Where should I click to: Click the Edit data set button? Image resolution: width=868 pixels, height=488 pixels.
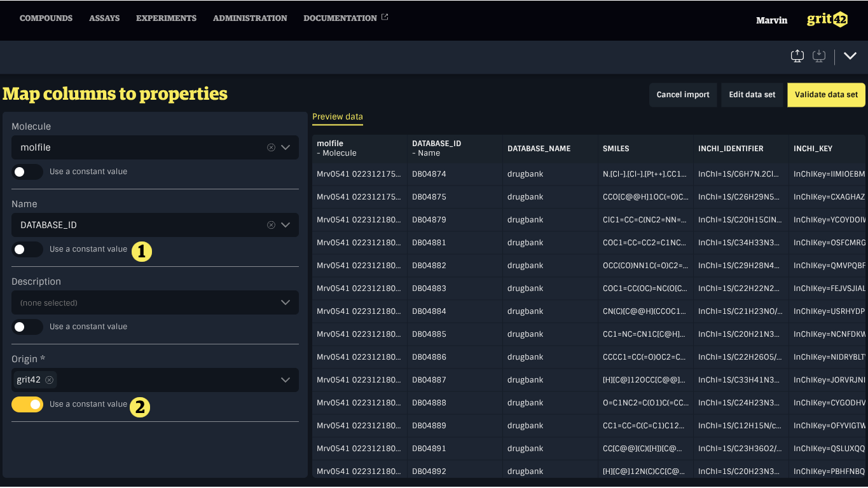(752, 95)
